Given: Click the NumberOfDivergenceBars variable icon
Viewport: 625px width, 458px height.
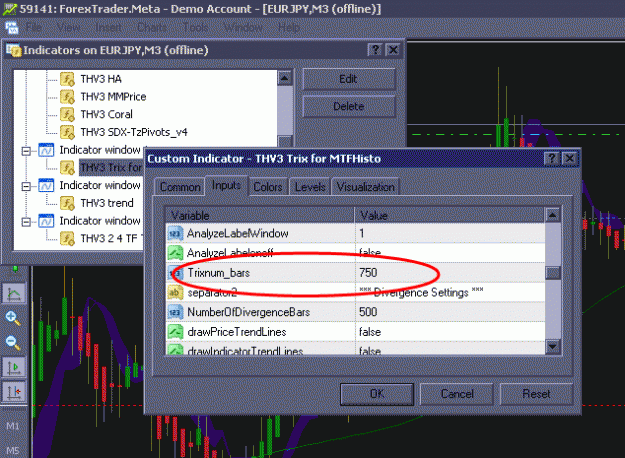Looking at the screenshot, I should pyautogui.click(x=175, y=312).
